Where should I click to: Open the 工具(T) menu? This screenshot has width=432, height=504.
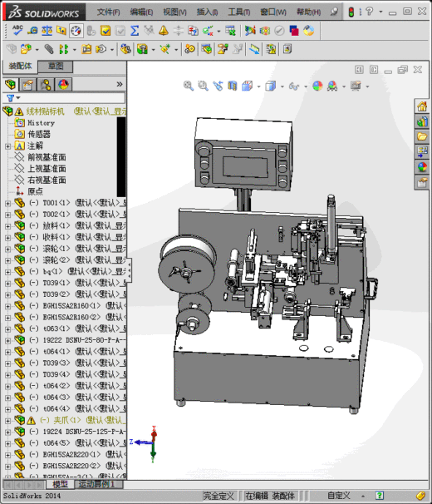[x=238, y=12]
